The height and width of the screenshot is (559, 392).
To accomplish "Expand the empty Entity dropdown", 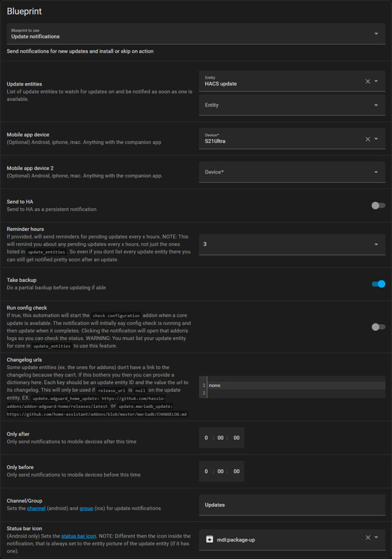I will (292, 105).
